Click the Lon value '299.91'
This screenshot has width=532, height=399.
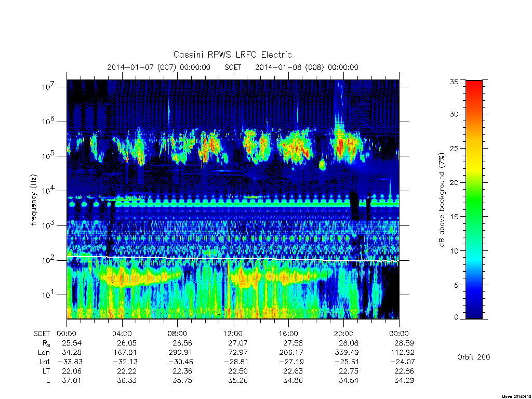click(180, 353)
